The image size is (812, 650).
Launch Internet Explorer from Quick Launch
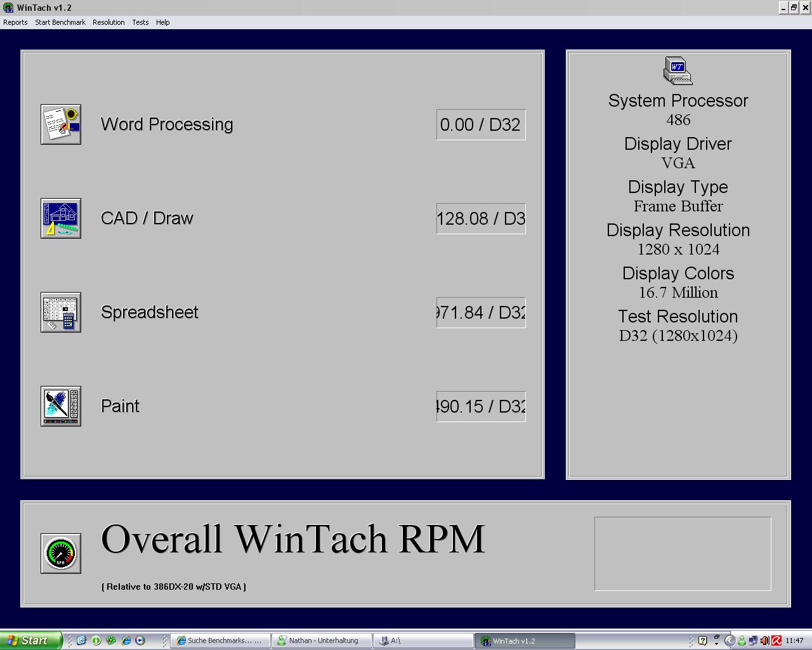pyautogui.click(x=126, y=640)
